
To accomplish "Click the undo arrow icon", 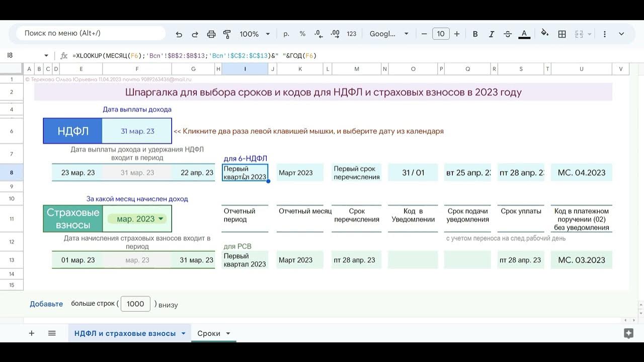I will [x=179, y=34].
